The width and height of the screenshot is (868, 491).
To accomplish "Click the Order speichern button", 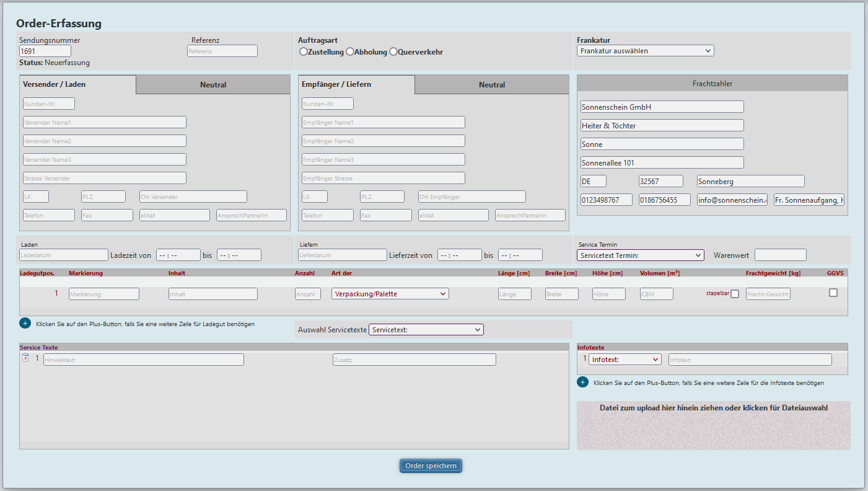I will click(431, 466).
